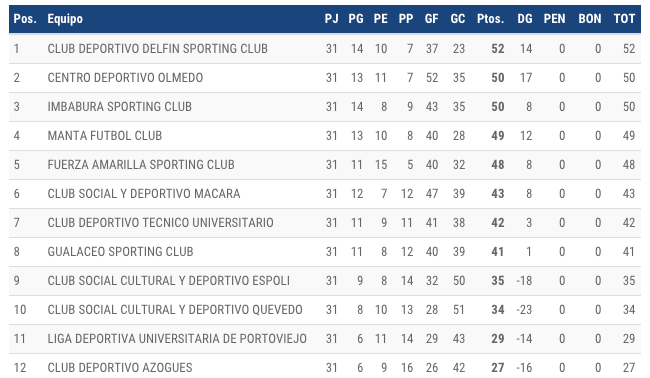Image resolution: width=650 pixels, height=378 pixels.
Task: Select Liga Deportiva Universitaria de Portoviejo
Action: click(177, 339)
